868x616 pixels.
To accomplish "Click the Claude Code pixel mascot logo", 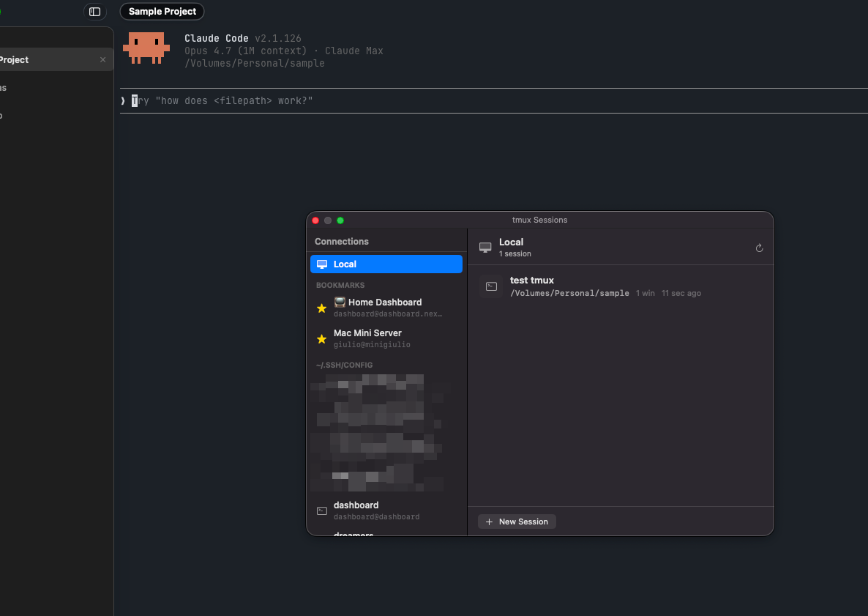I will click(x=146, y=48).
